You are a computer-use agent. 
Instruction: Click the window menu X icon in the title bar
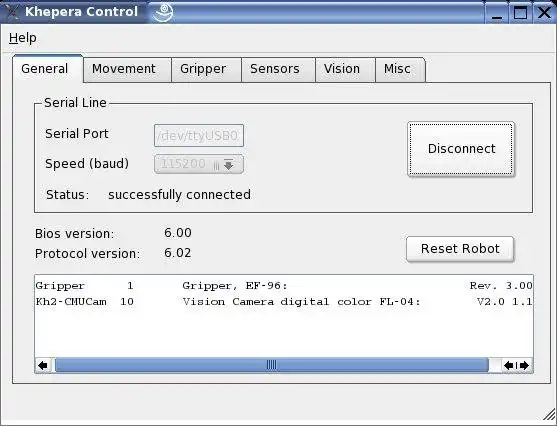point(11,12)
